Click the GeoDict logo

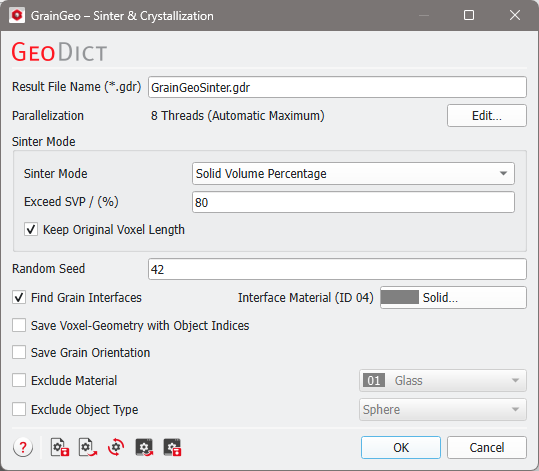tap(59, 52)
